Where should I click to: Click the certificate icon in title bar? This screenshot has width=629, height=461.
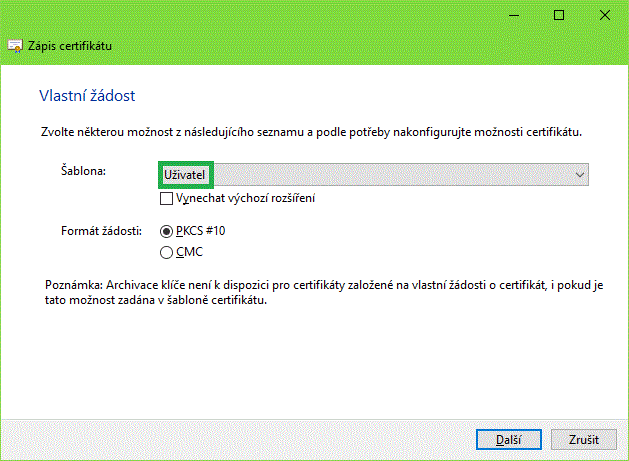[x=16, y=46]
